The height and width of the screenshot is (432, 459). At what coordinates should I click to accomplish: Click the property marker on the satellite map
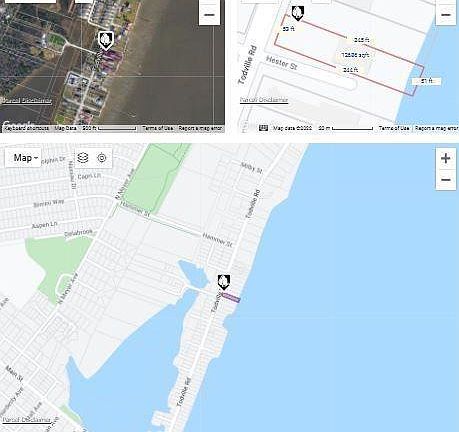pyautogui.click(x=106, y=41)
